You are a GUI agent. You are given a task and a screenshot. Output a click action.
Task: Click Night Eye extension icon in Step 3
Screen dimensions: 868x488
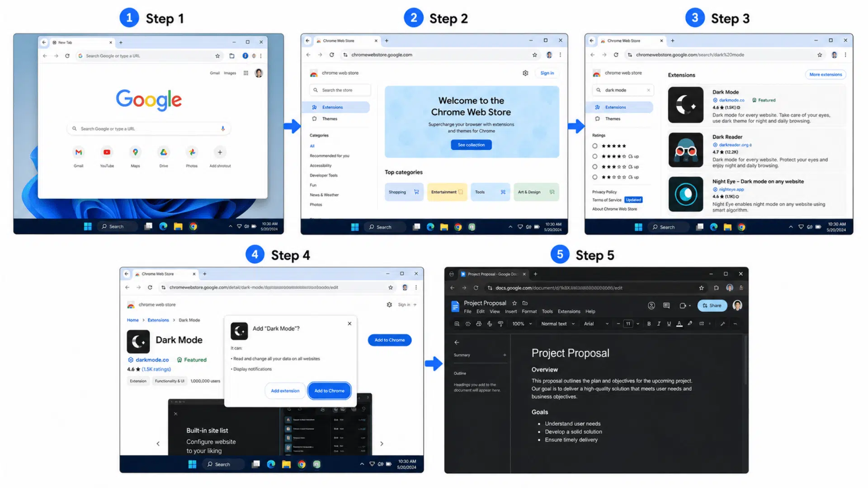point(686,194)
